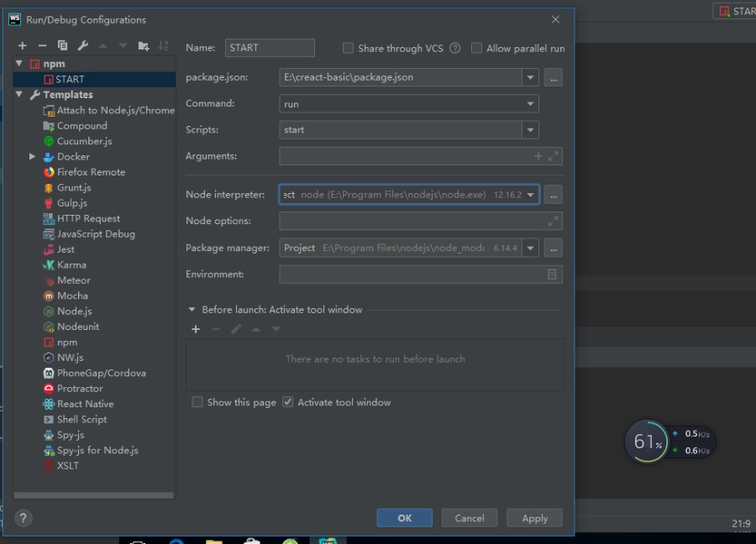Open the Scripts dropdown

532,131
